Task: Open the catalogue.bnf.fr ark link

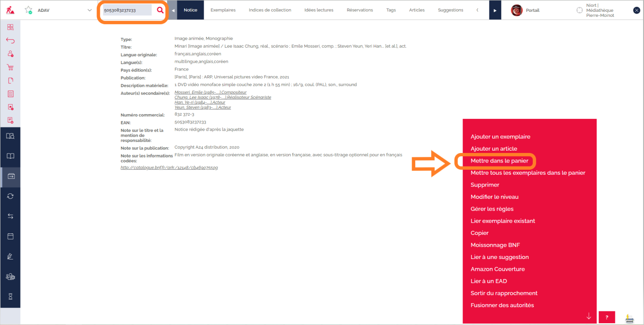Action: pyautogui.click(x=169, y=168)
